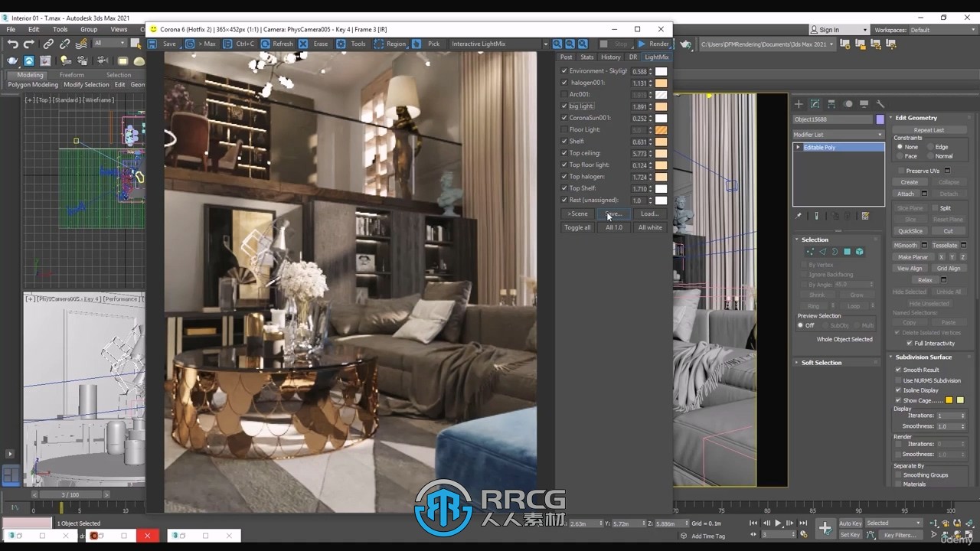Open the Utilities wrench panel tab

click(x=880, y=103)
